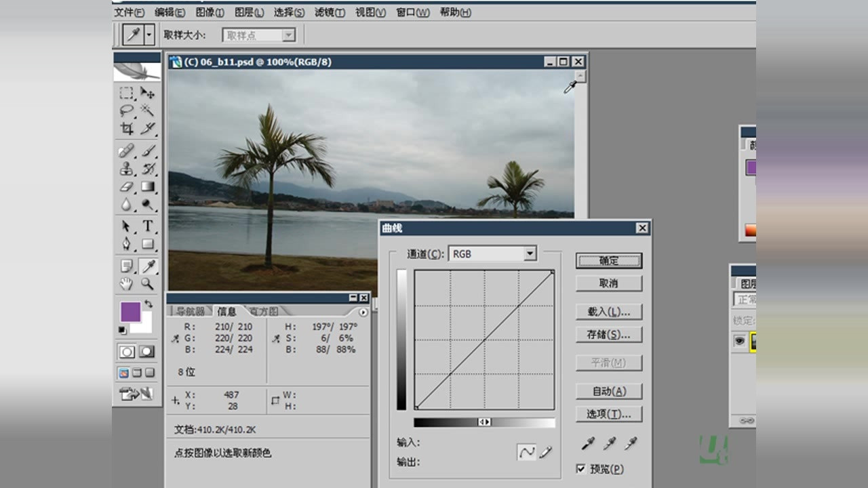868x488 pixels.
Task: Click the white point eyedropper in Curves
Action: (631, 443)
